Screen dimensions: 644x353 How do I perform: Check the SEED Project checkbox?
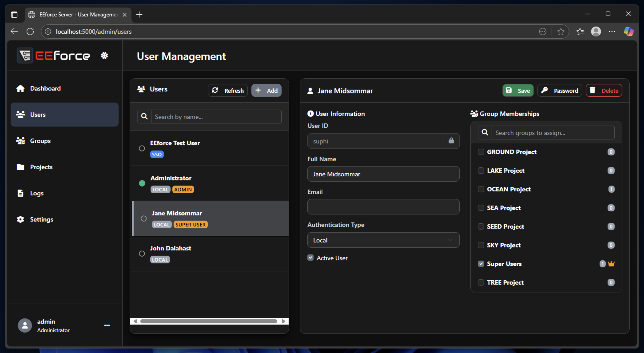481,226
